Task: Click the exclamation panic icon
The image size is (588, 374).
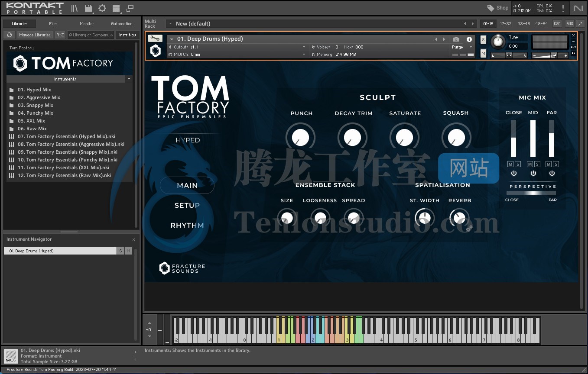Action: [x=563, y=8]
